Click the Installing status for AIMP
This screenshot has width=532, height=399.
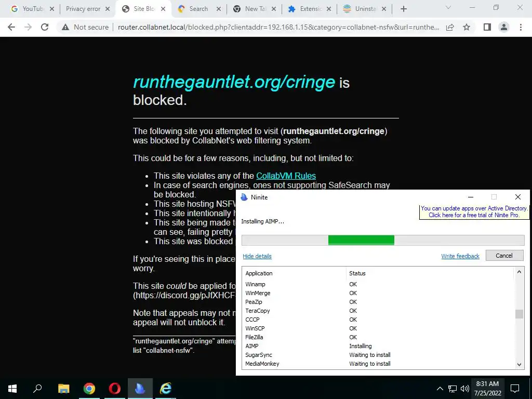pos(361,346)
